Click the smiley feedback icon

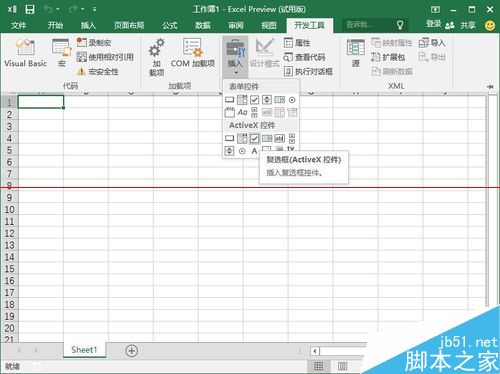(x=490, y=25)
